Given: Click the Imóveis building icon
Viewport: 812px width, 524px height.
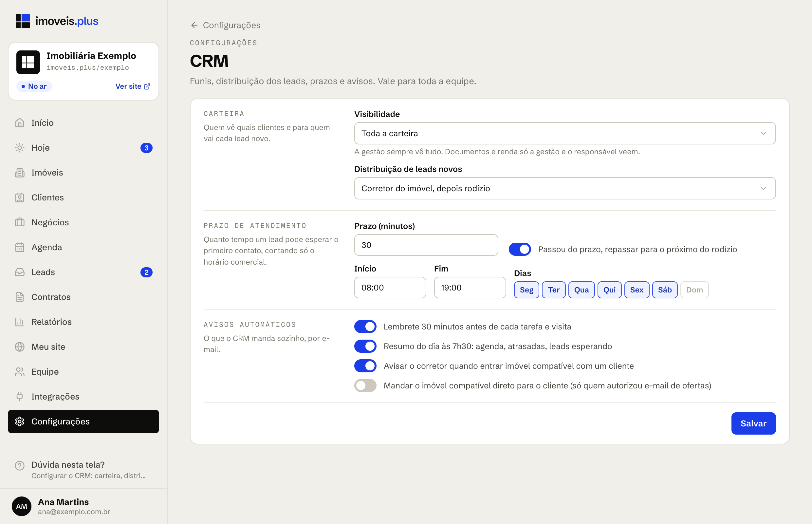Looking at the screenshot, I should (x=20, y=173).
